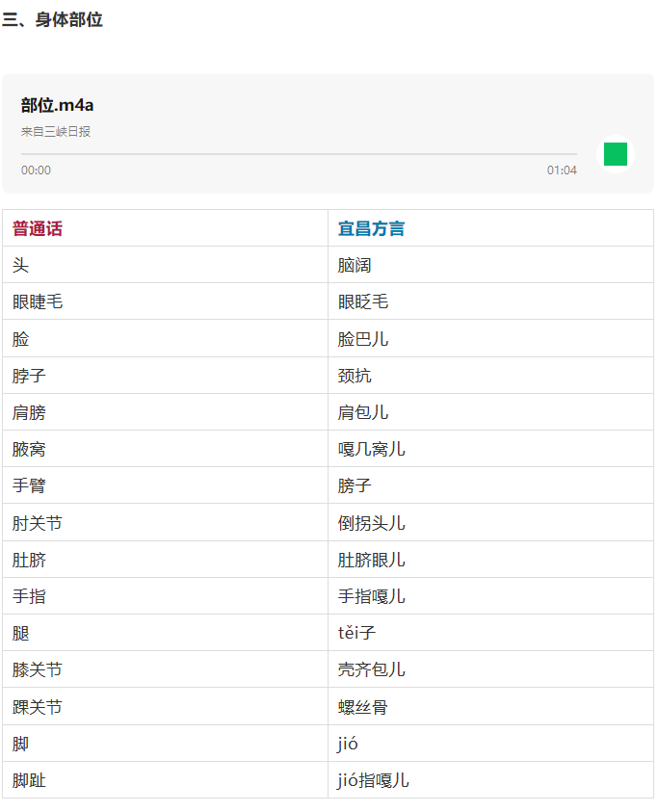658x812 pixels.
Task: Click the last row cell jió指嘎儿
Action: point(373,780)
